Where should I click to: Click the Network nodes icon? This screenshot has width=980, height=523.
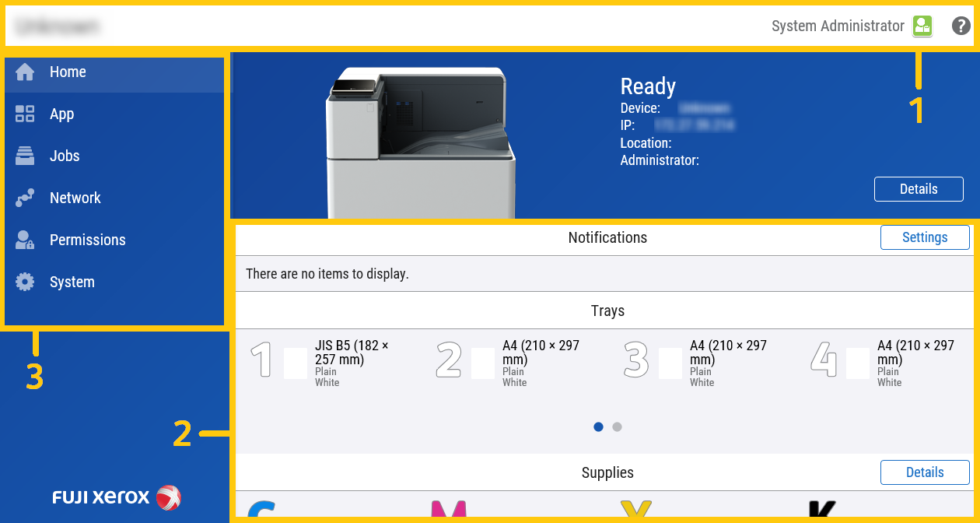[x=25, y=198]
